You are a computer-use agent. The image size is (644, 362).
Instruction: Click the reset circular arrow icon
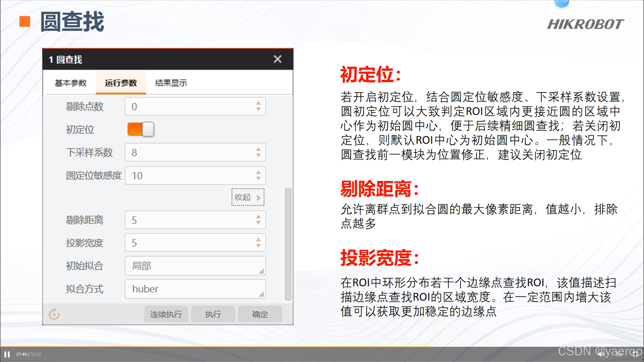[54, 314]
